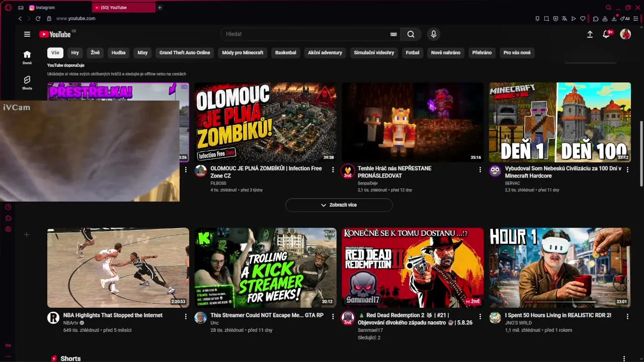Open the sidebar settings gear icon

pos(8,229)
